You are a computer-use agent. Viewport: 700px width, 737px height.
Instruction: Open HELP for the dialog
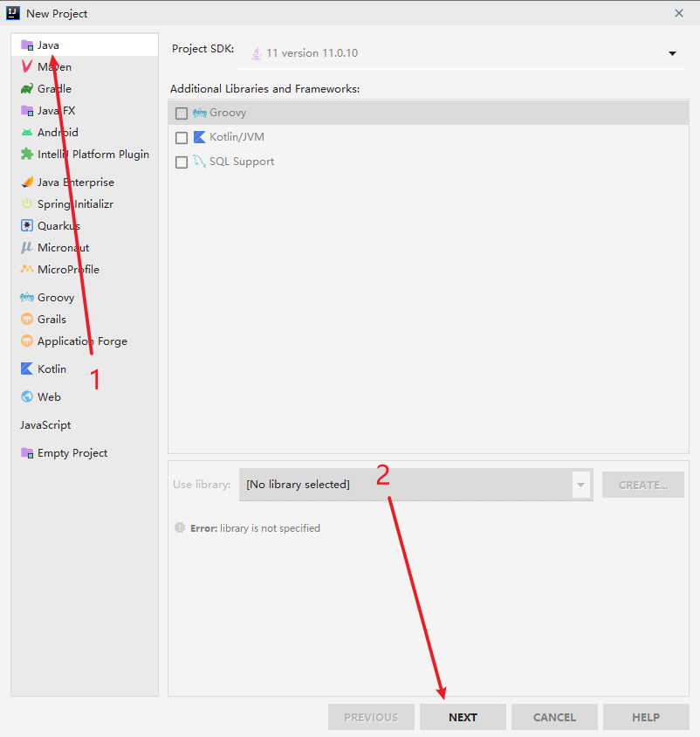(x=646, y=717)
